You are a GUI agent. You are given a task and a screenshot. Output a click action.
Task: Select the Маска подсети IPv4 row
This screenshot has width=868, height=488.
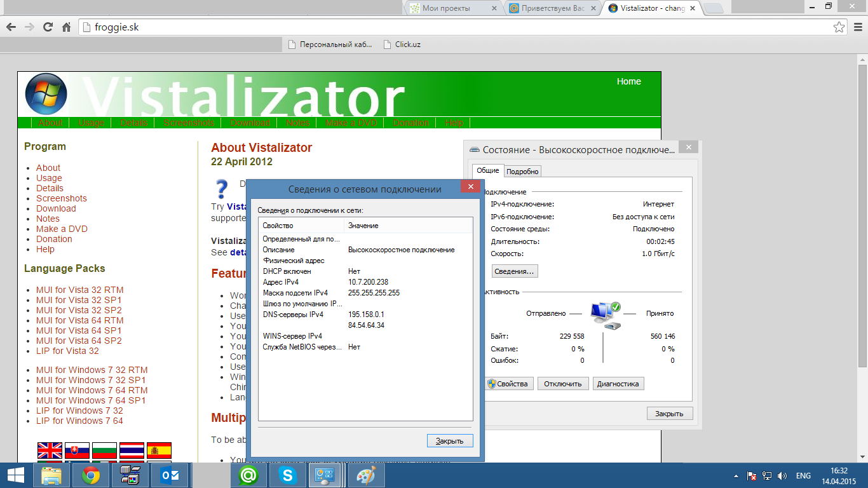[x=365, y=293]
